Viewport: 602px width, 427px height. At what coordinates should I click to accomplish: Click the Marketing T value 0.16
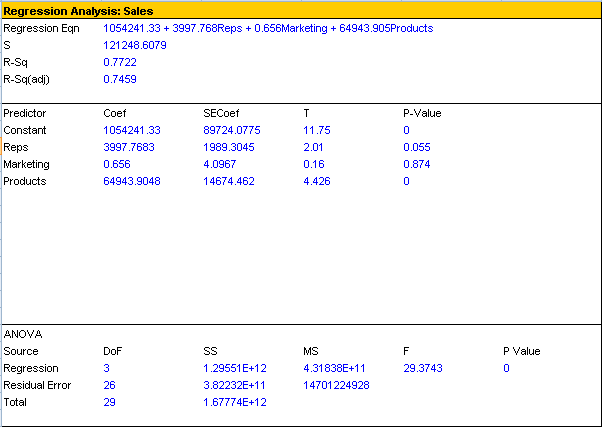[314, 164]
